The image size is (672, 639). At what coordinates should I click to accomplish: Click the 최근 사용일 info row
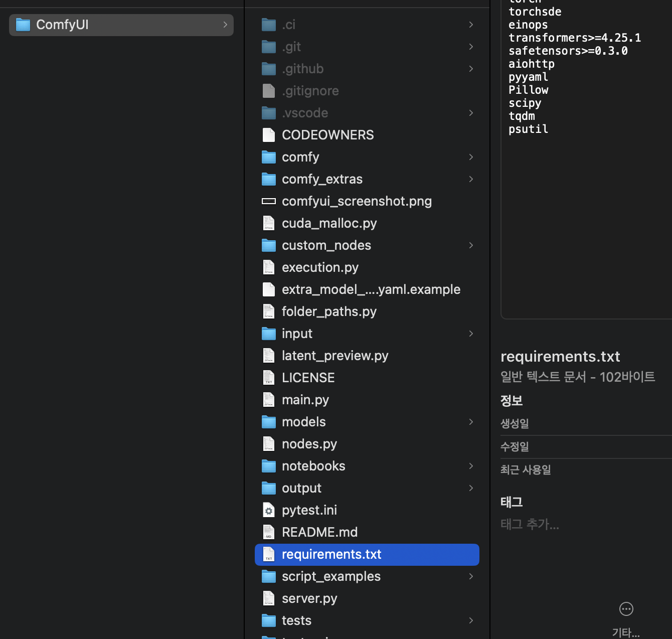pos(586,470)
